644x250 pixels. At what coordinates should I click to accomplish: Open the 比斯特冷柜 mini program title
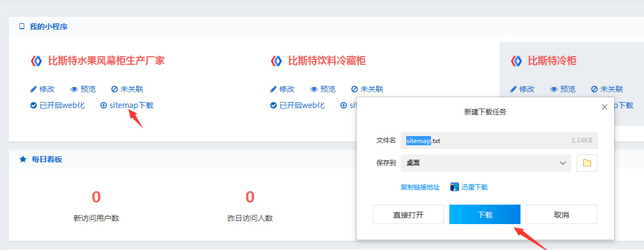(x=552, y=61)
